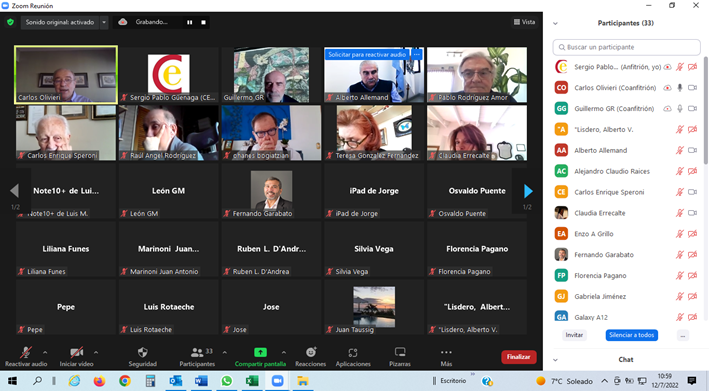Open more options dots beside Silenciar a todos
Viewport: 709px width, 391px height.
pos(683,335)
